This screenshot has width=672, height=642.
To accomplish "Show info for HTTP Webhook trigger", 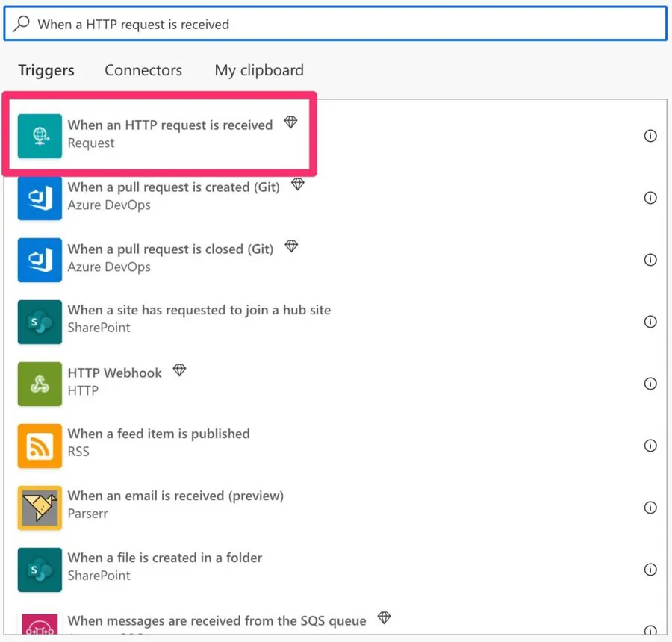I will (650, 384).
